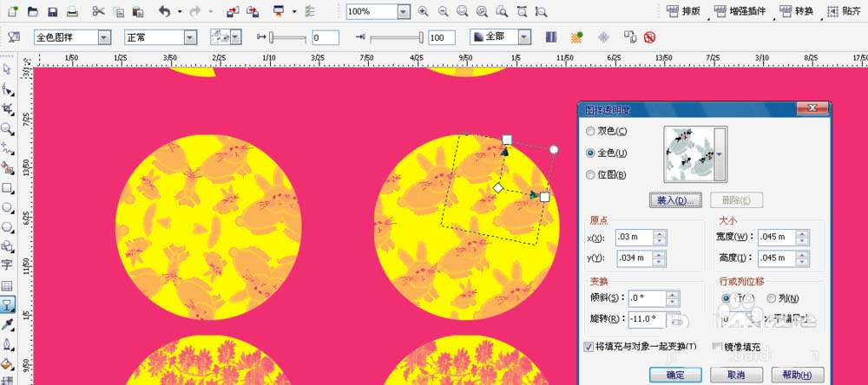Select the Table tool in the toolbox

click(7, 285)
